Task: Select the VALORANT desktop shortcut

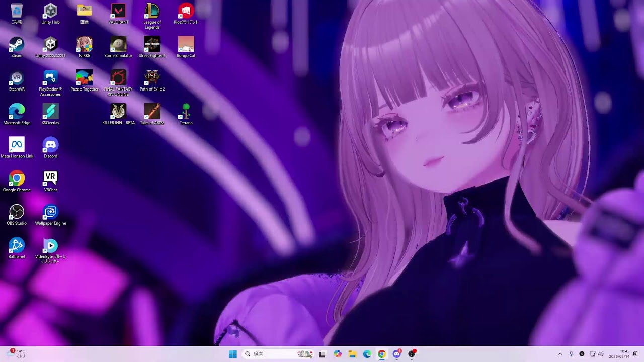Action: coord(118,14)
